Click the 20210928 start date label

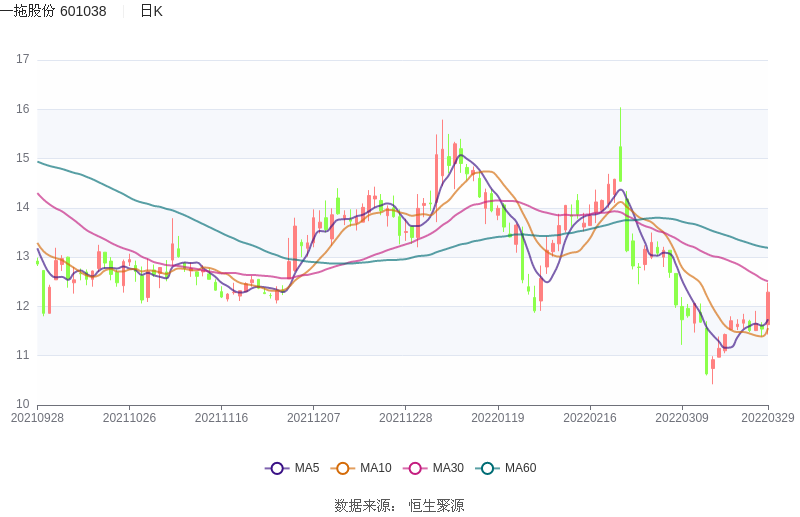[37, 418]
